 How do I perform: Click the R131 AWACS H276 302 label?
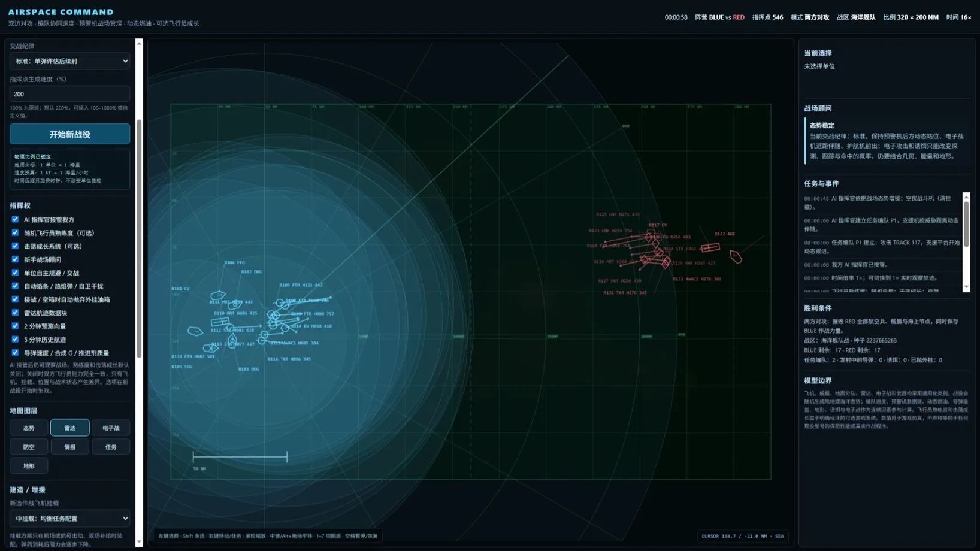[697, 278]
